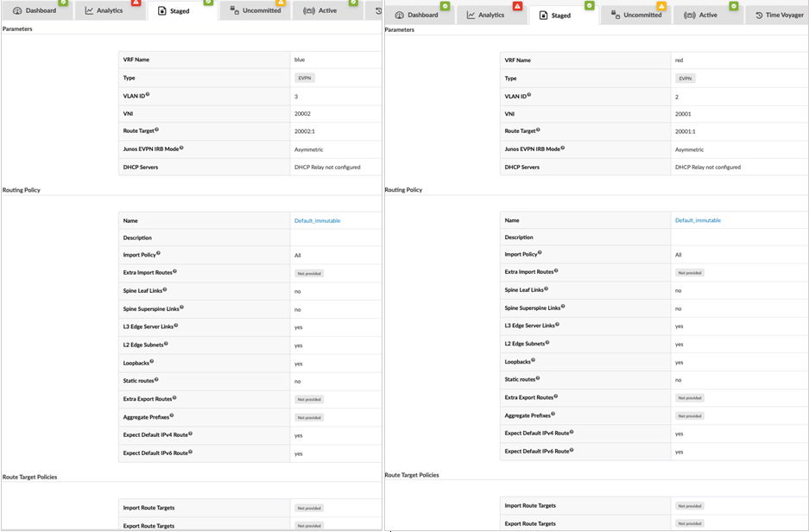Open the Dashboard tab in the blue VRF panel
Image resolution: width=809 pixels, height=532 pixels.
point(35,10)
